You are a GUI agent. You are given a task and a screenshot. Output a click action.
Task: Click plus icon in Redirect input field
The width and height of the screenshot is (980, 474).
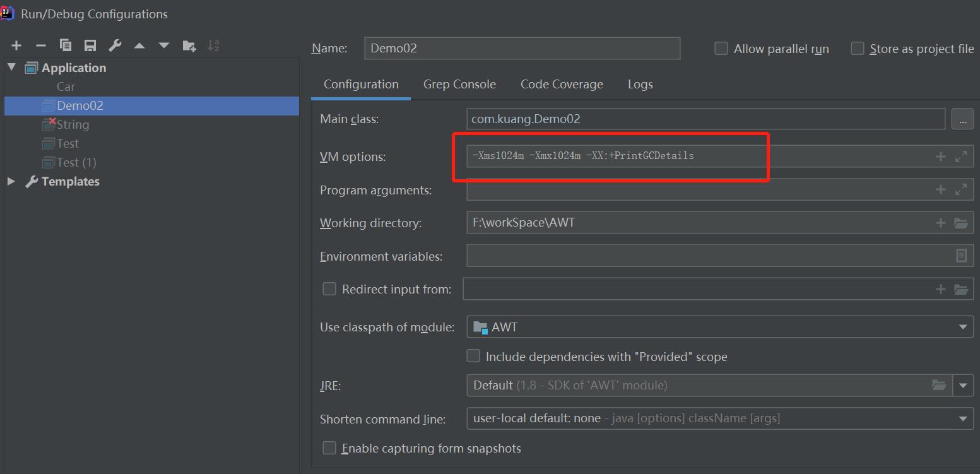pos(940,289)
